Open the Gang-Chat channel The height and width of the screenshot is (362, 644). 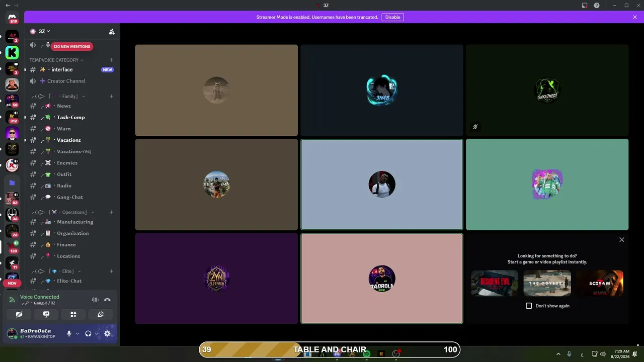tap(71, 197)
